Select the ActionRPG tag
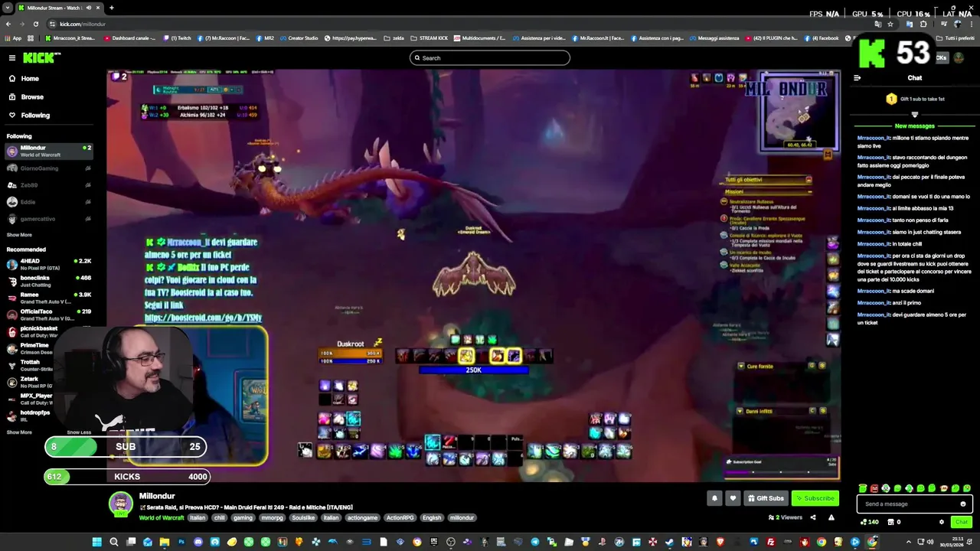This screenshot has width=980, height=551. click(400, 518)
